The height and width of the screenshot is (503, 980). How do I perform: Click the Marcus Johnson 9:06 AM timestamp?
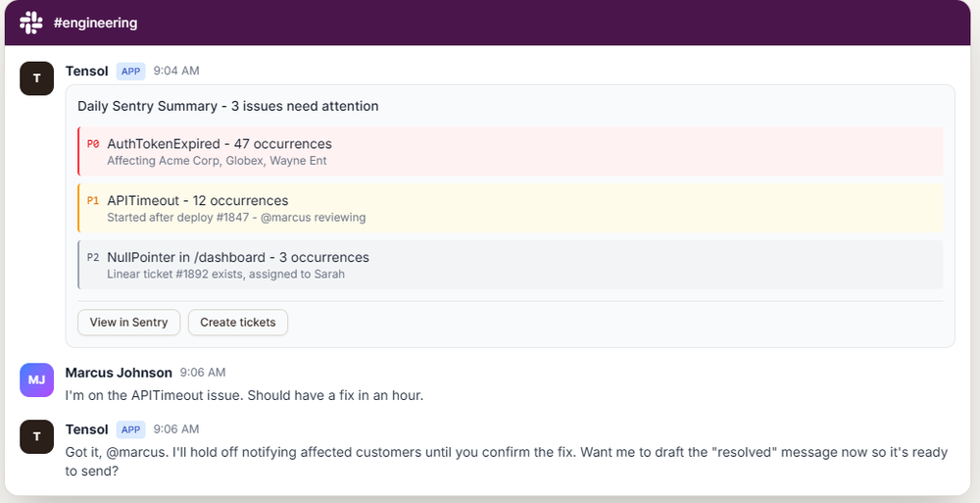[203, 373]
